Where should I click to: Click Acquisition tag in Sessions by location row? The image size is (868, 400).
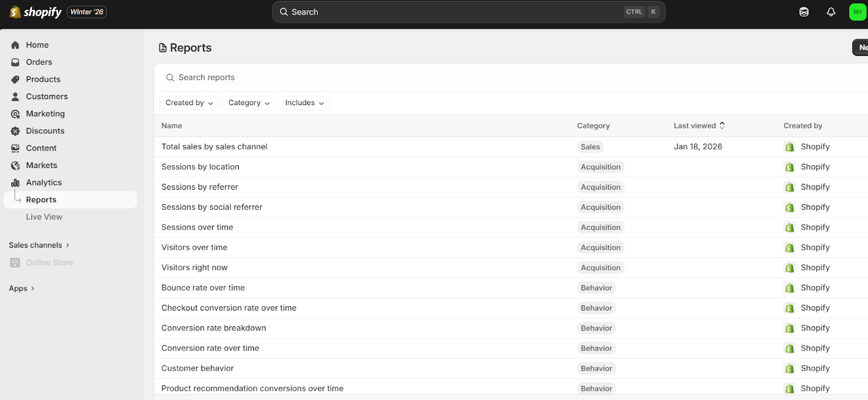[601, 167]
